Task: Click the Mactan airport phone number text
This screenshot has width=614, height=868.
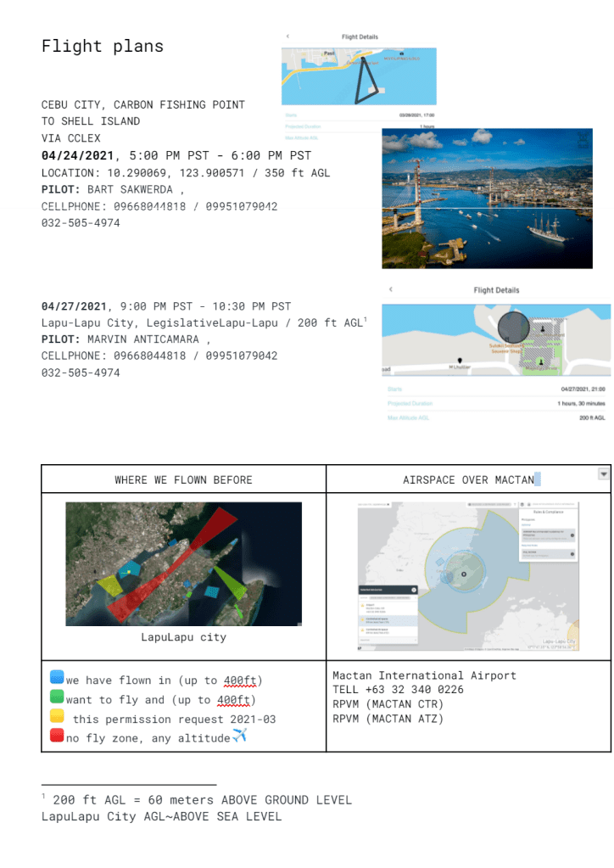Action: coord(399,690)
